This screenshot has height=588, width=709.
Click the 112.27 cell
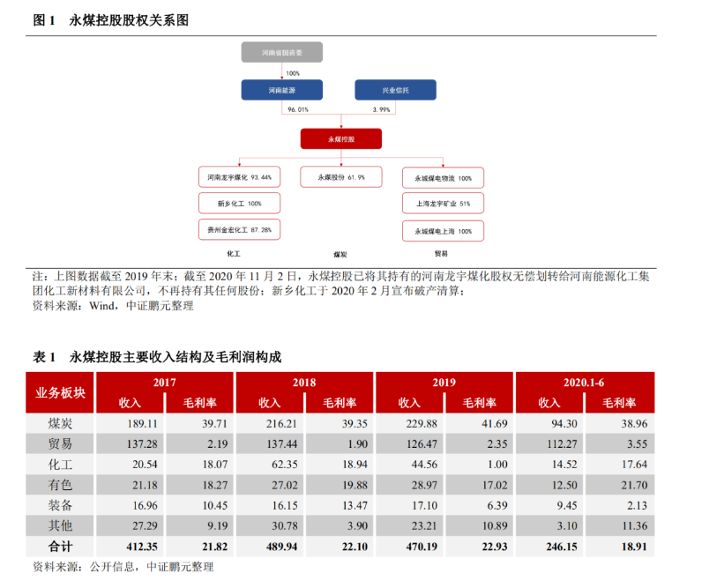tap(549, 443)
